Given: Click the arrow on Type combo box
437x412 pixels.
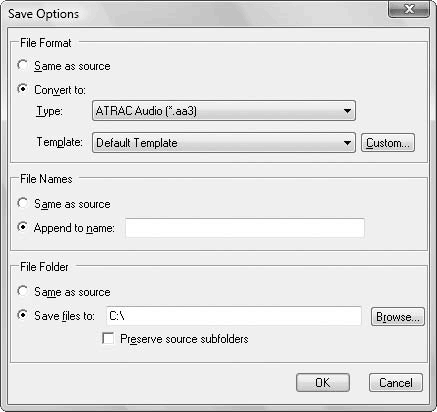Looking at the screenshot, I should 347,111.
